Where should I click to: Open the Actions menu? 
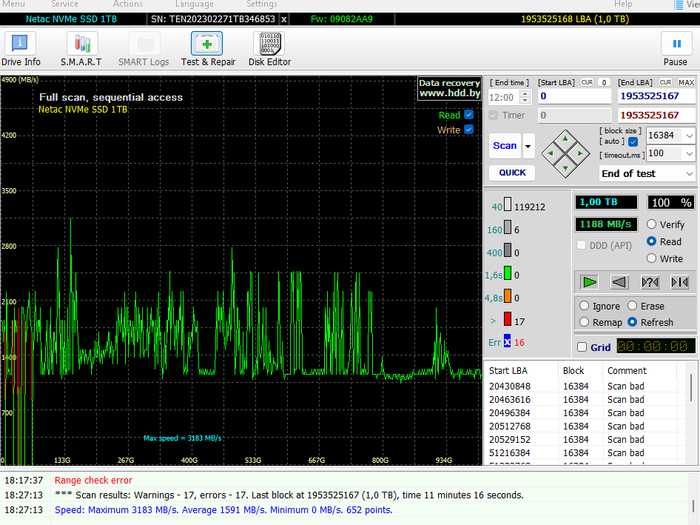point(128,4)
